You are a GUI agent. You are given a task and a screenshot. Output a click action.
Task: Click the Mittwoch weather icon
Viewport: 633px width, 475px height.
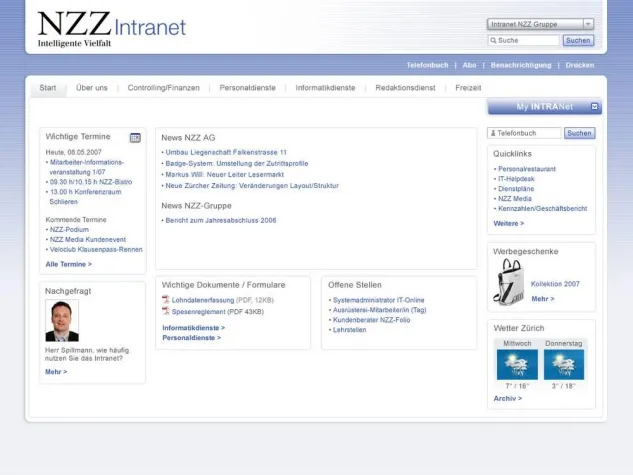pyautogui.click(x=517, y=365)
